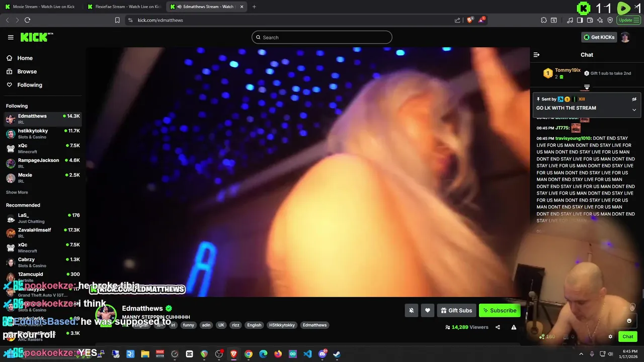Click browser share page icon
Screen dimensions: 644x362
click(x=457, y=20)
